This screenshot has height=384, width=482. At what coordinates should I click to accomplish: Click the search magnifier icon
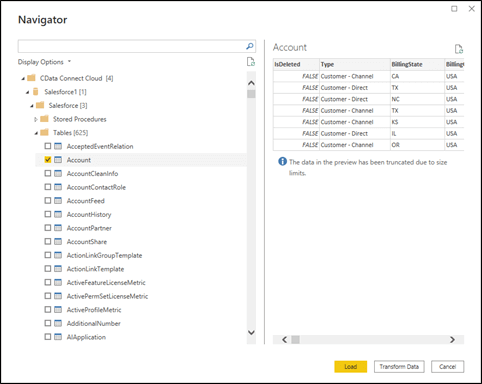pyautogui.click(x=250, y=46)
